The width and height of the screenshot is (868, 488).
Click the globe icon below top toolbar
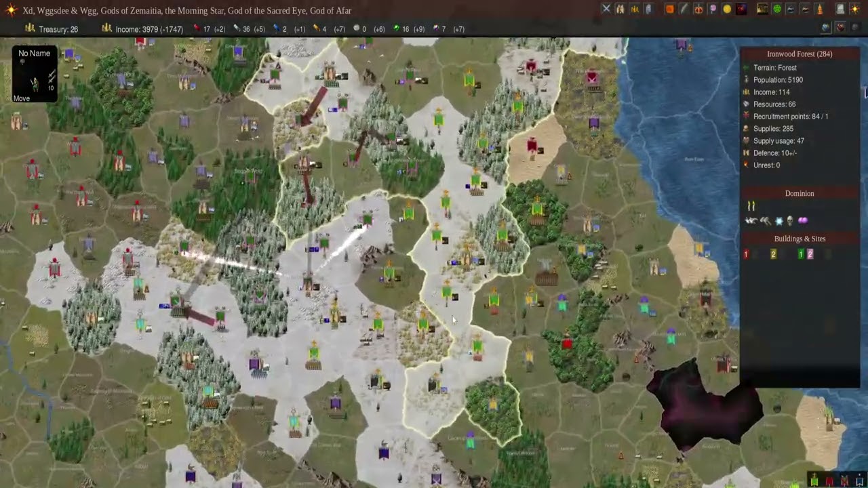(x=826, y=27)
